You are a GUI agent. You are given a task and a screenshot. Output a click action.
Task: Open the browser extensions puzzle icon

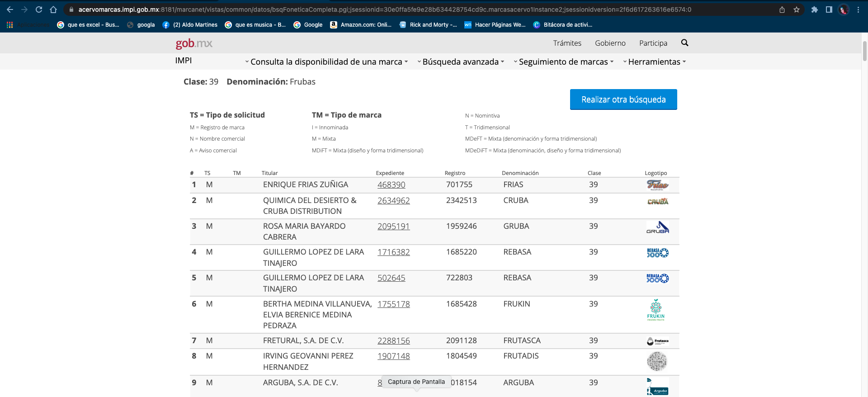click(x=814, y=9)
